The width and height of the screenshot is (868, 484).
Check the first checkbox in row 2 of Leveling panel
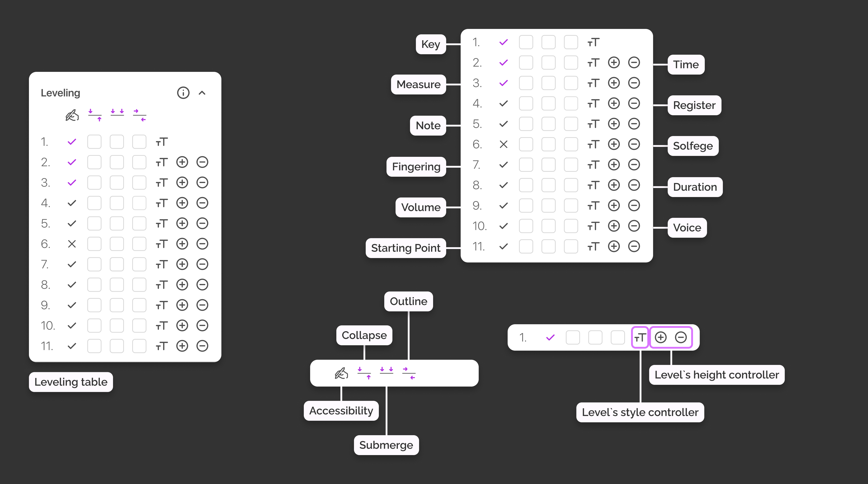(x=94, y=162)
